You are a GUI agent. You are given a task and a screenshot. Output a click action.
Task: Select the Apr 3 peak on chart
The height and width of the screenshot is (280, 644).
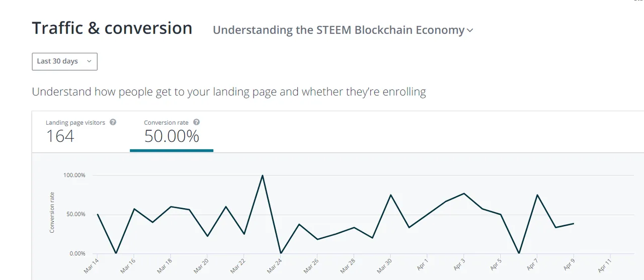click(464, 194)
